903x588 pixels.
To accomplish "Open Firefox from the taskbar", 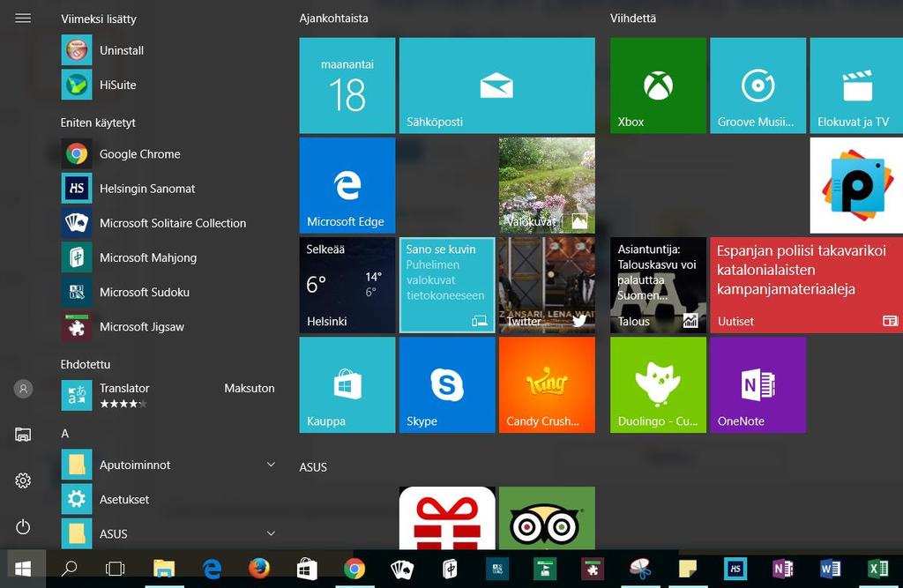I will pyautogui.click(x=259, y=569).
